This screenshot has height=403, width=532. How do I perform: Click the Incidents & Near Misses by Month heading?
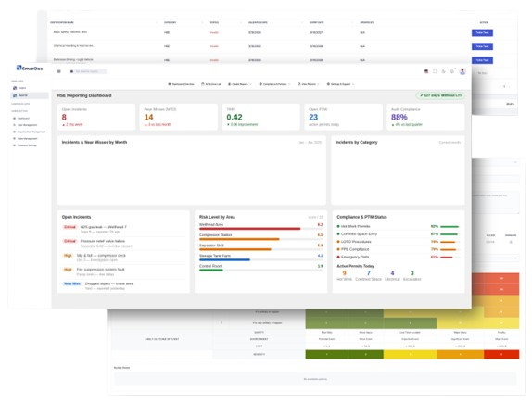(95, 142)
